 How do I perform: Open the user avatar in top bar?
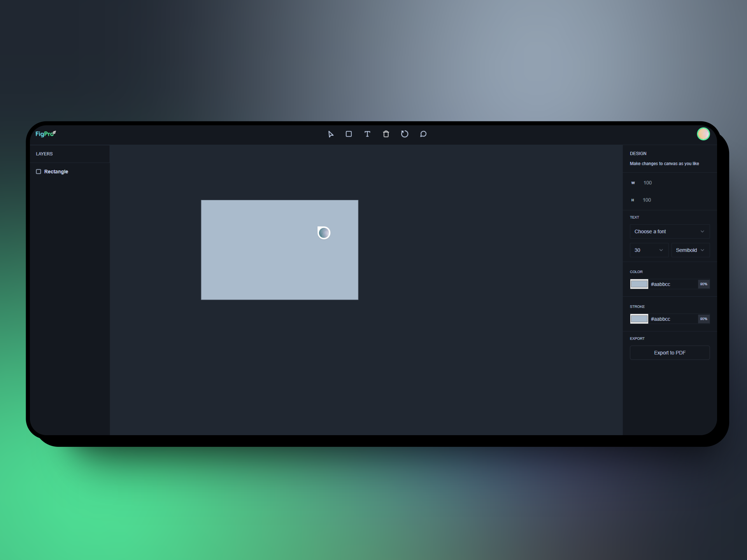pyautogui.click(x=703, y=134)
